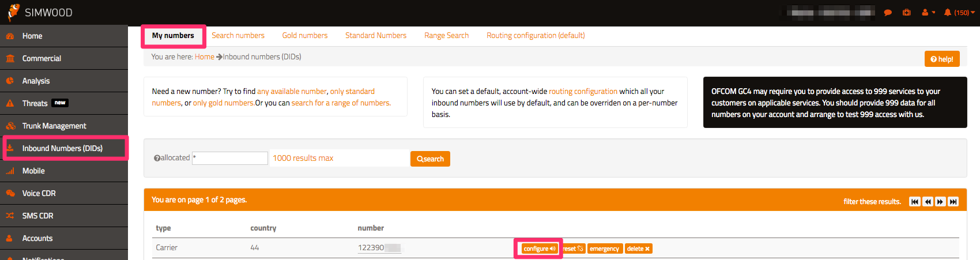Switch to the My numbers tab

tap(173, 36)
